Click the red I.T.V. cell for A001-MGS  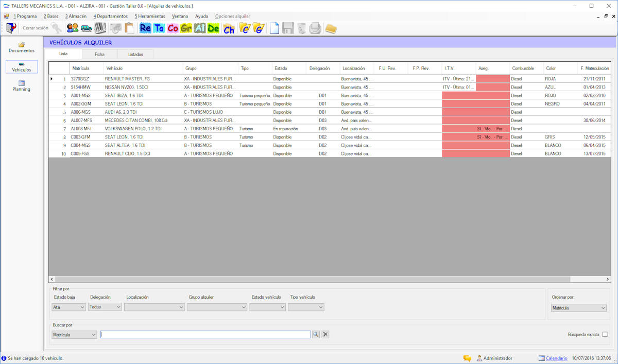tap(459, 95)
